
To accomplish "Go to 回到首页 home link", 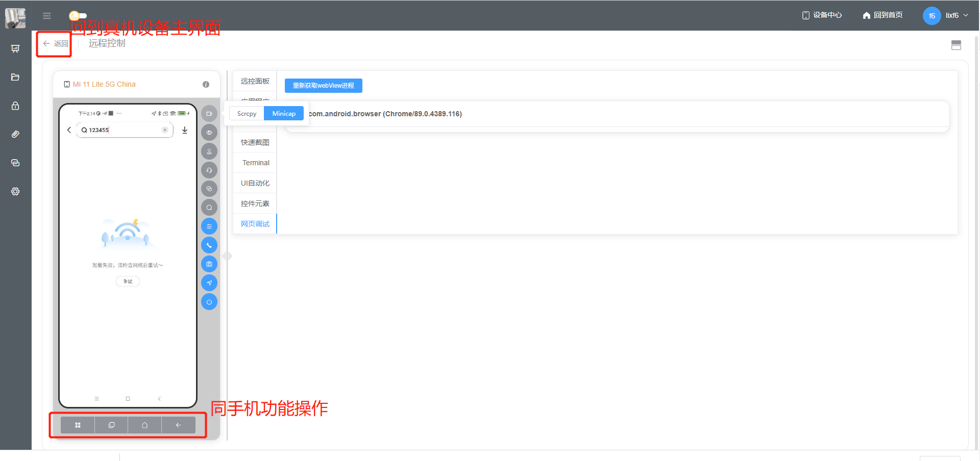I will click(883, 15).
